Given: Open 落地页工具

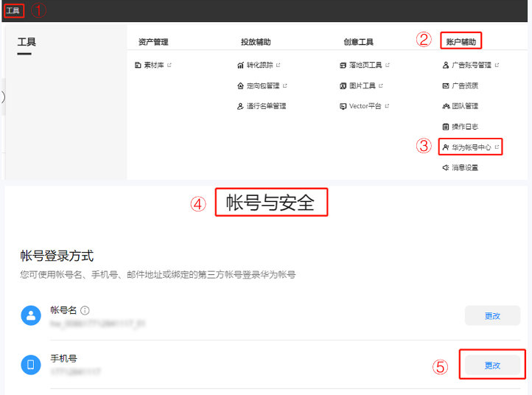Looking at the screenshot, I should (x=365, y=65).
